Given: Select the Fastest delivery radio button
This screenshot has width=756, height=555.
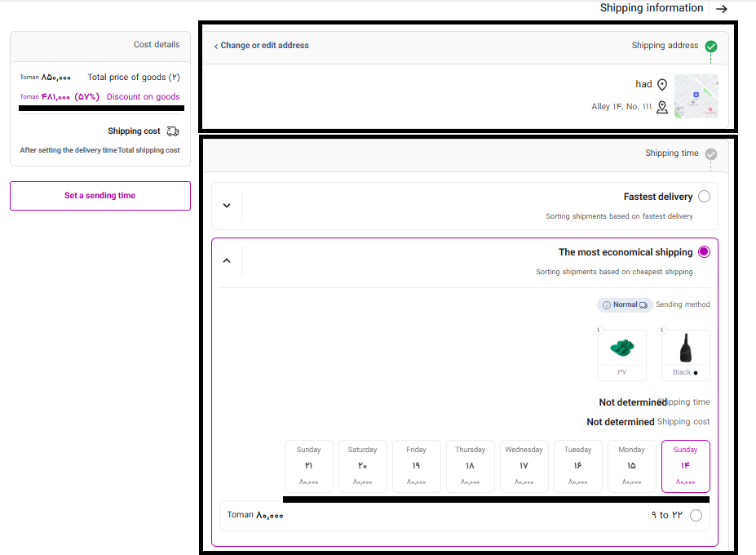Looking at the screenshot, I should pos(704,197).
